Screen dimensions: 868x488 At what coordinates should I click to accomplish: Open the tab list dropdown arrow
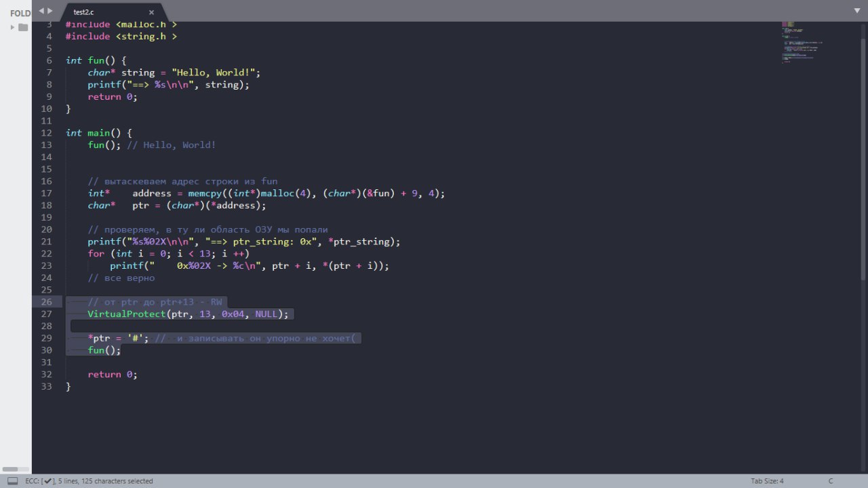pos(856,11)
